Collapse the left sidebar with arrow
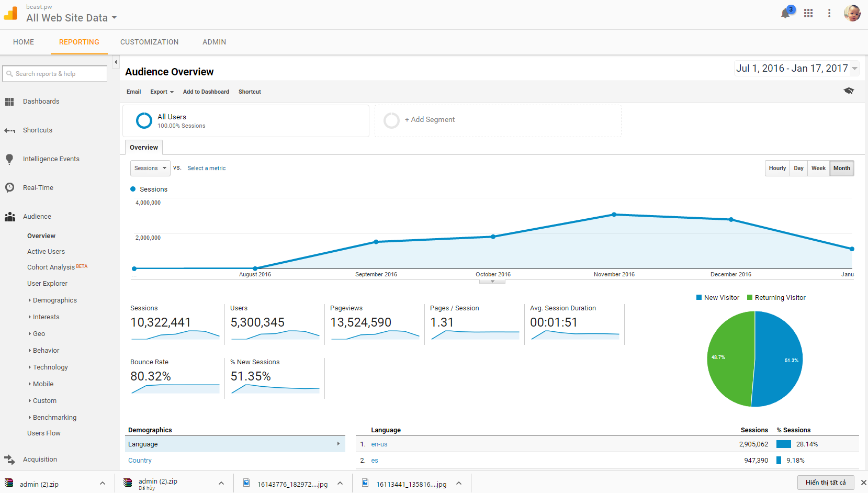The image size is (868, 493). (116, 62)
